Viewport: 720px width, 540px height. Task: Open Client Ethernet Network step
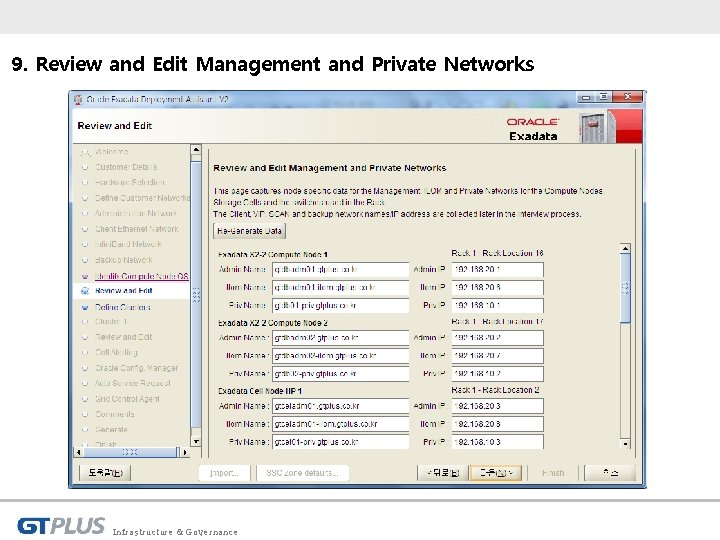[x=136, y=229]
